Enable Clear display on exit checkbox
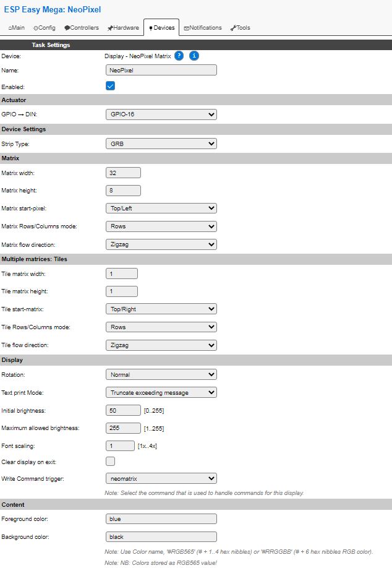 tap(111, 462)
